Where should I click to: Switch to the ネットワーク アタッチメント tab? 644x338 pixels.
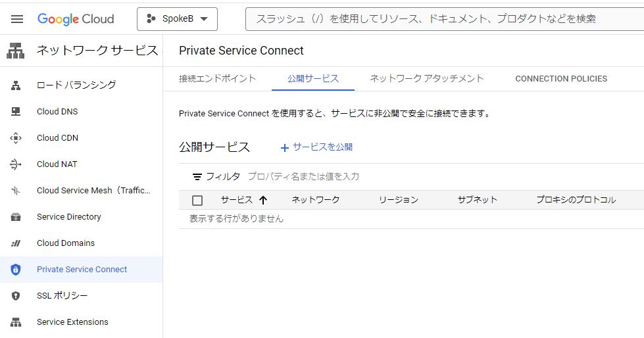tap(426, 79)
